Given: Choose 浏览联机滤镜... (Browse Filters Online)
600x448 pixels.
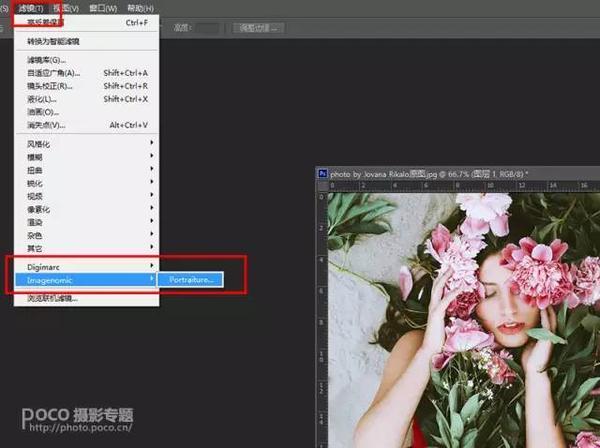Looking at the screenshot, I should (x=86, y=298).
